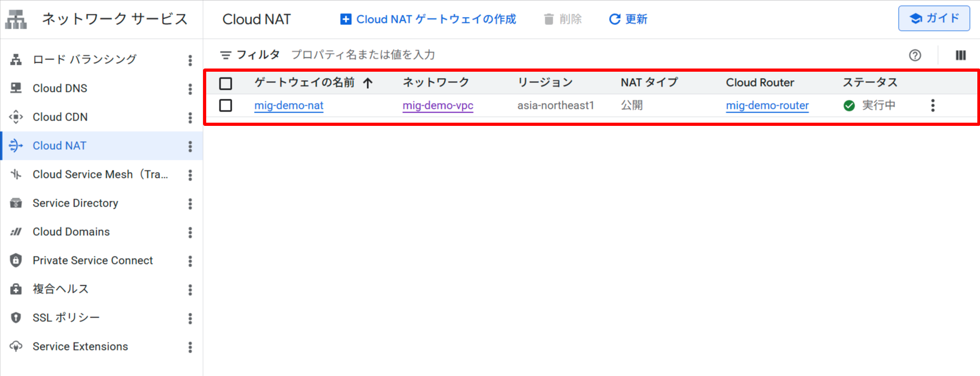Open the options menu for Private Service Connect
Screen dimensions: 980x376
coord(190,261)
